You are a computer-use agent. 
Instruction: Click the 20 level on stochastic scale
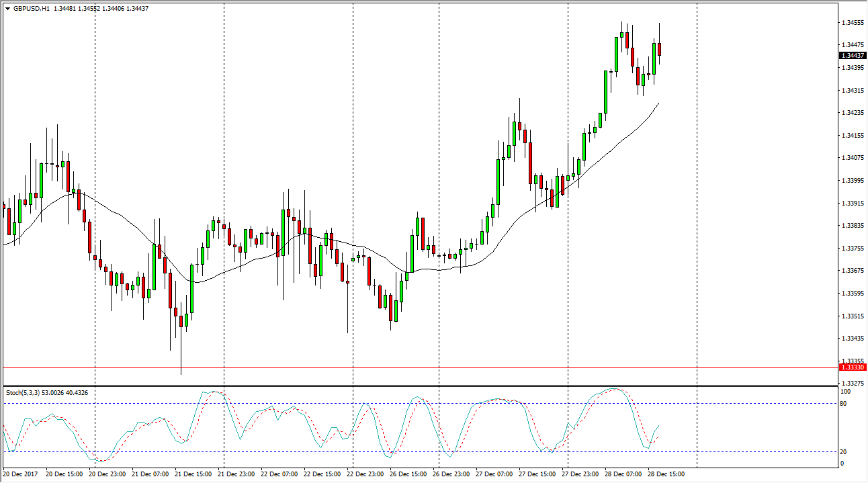click(x=845, y=452)
